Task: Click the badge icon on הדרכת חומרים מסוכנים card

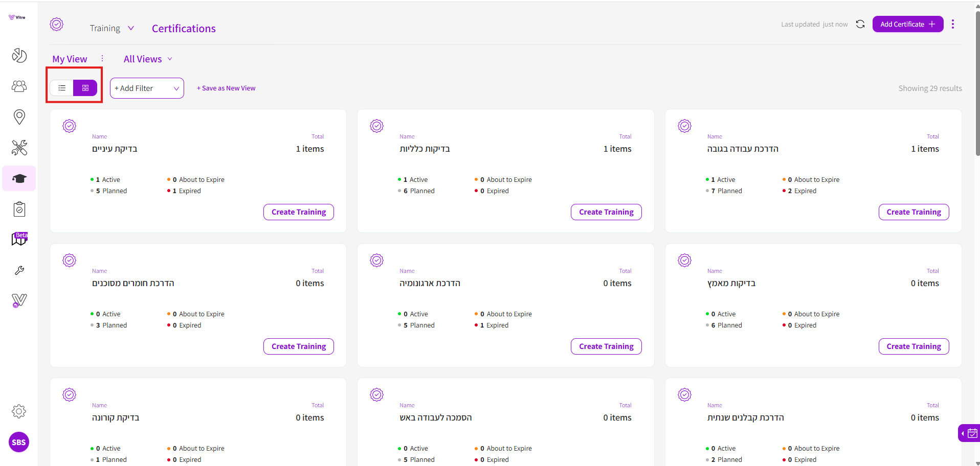Action: 70,260
